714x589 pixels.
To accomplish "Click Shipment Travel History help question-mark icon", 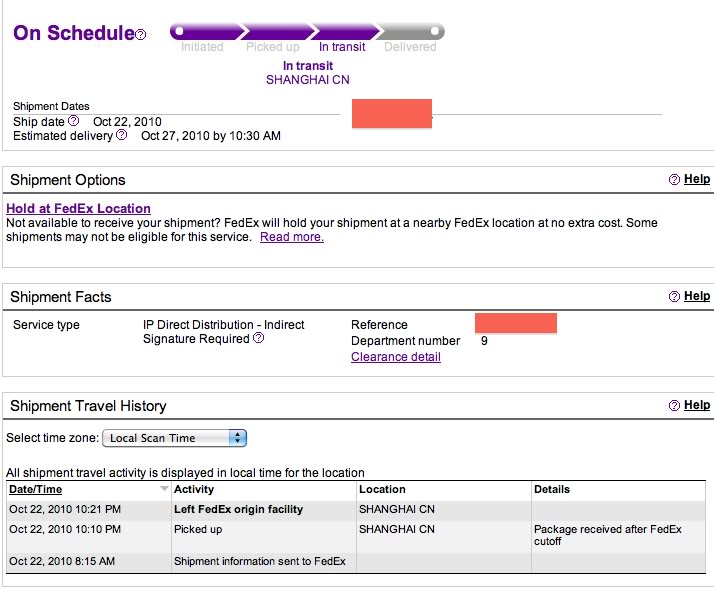I will [x=674, y=405].
